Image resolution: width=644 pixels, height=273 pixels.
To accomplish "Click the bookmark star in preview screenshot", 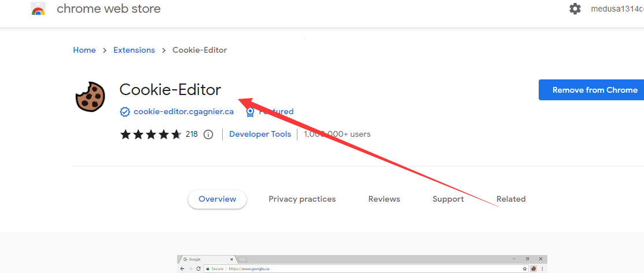I will point(524,269).
